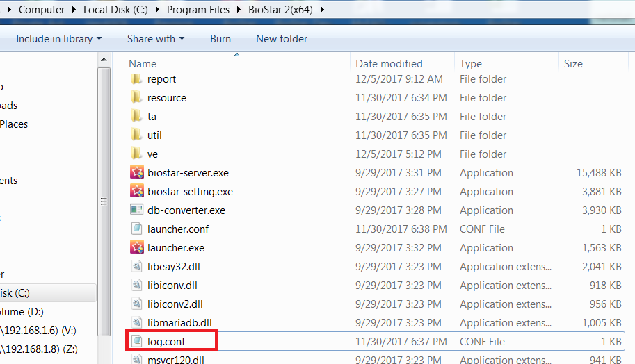The width and height of the screenshot is (635, 364).
Task: Select the libmariadb.dll file icon
Action: (137, 322)
